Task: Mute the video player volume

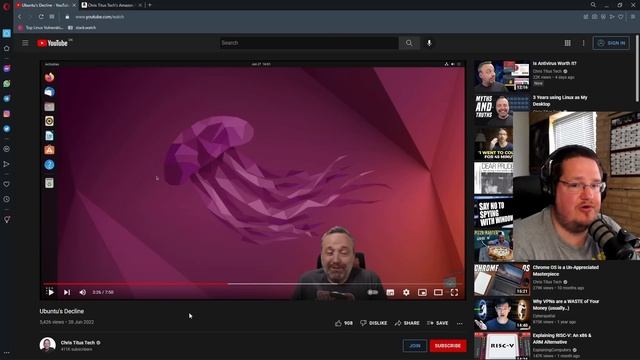Action: point(83,292)
